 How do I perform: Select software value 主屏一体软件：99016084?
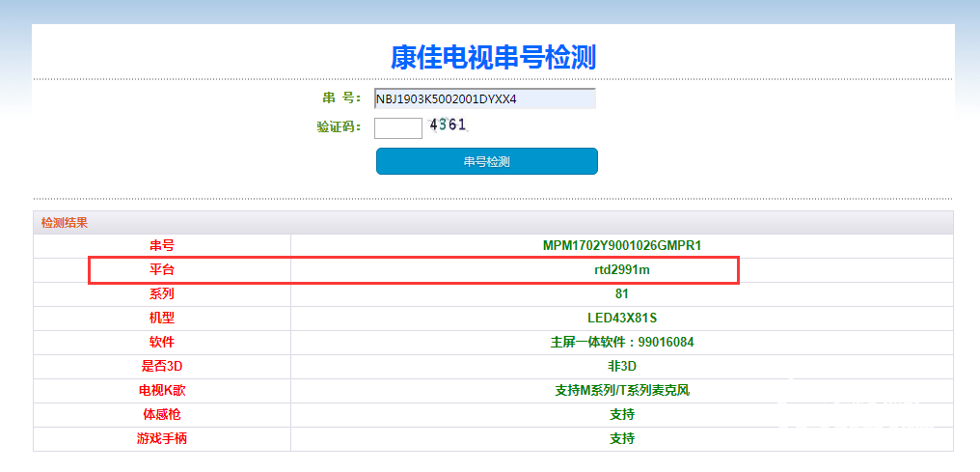click(622, 343)
